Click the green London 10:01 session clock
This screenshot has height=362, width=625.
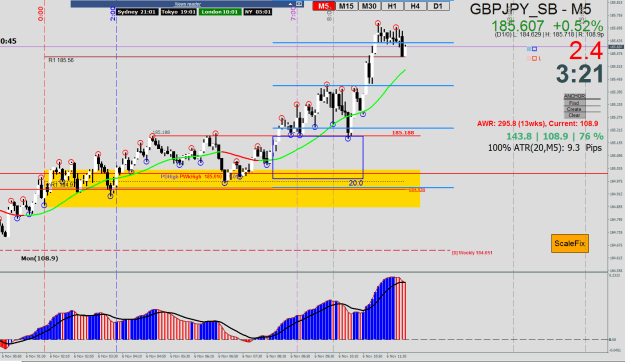[x=220, y=12]
